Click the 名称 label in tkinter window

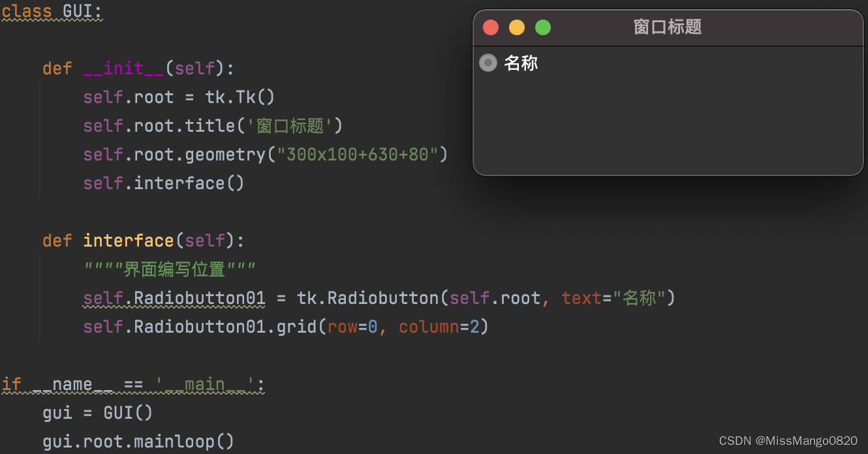click(x=521, y=63)
